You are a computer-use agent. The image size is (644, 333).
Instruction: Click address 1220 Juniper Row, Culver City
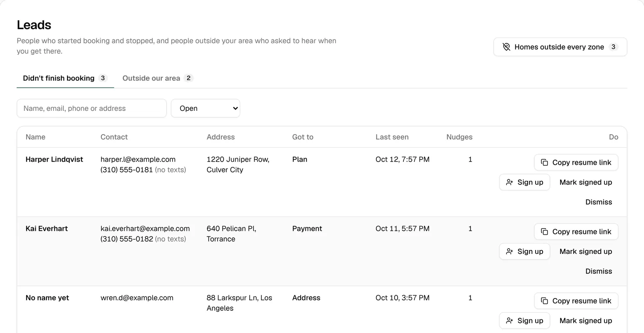pos(238,165)
